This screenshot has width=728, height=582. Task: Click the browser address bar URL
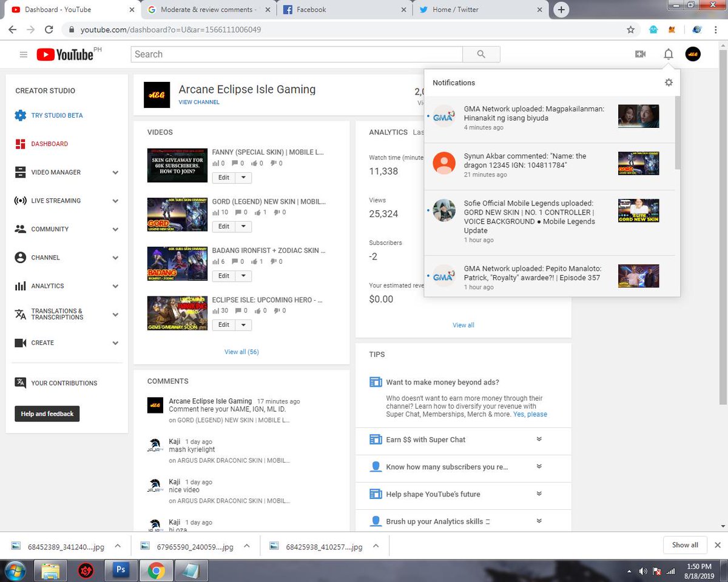[x=170, y=29]
